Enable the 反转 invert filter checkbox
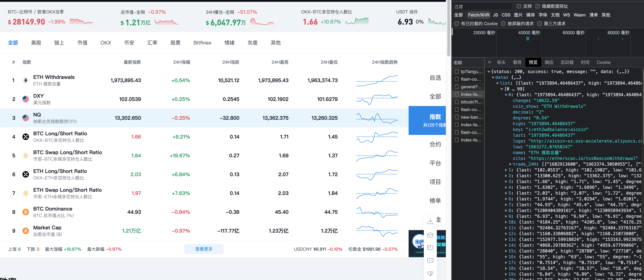Image resolution: width=644 pixels, height=280 pixels. 519,6
